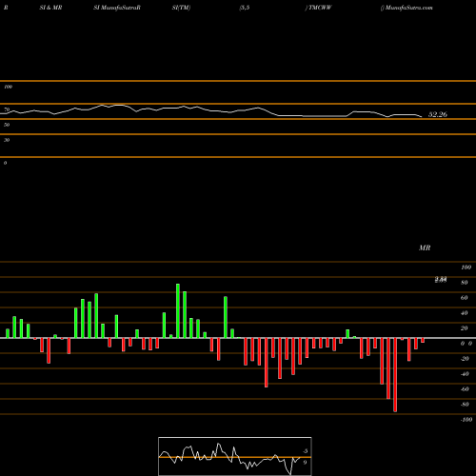Select the 60 label on MR axis
476x476 pixels.
coord(464,298)
